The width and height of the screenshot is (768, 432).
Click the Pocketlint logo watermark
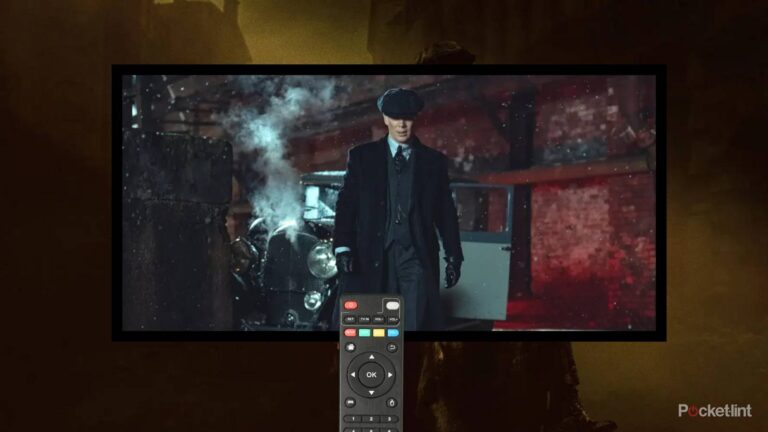714,410
